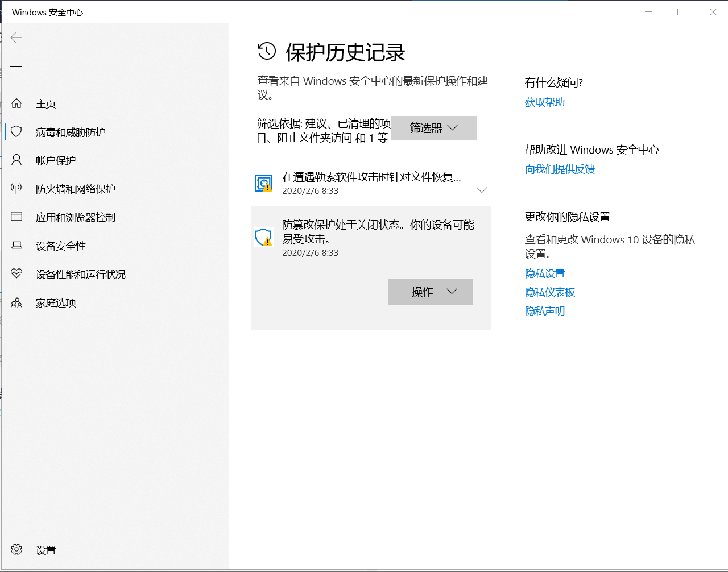Viewport: 728px width, 572px height.
Task: Click the family icon for 家庭选项
Action: pos(16,302)
